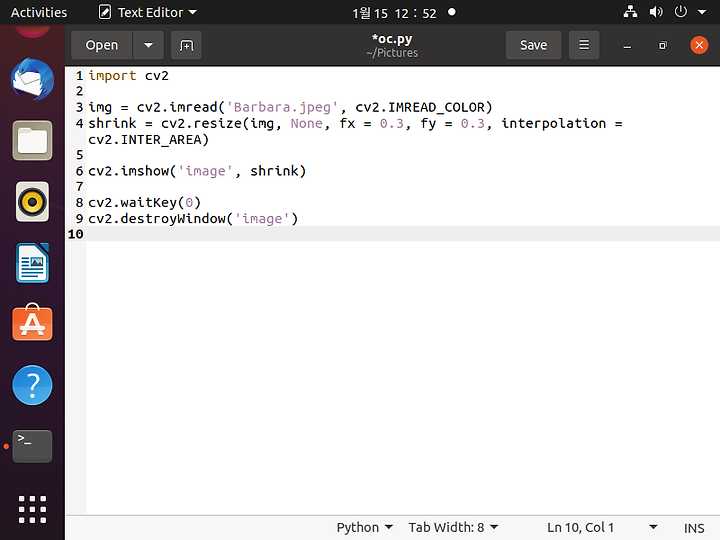The image size is (720, 540).
Task: Show Applications grid at the dock bottom
Action: (x=32, y=509)
